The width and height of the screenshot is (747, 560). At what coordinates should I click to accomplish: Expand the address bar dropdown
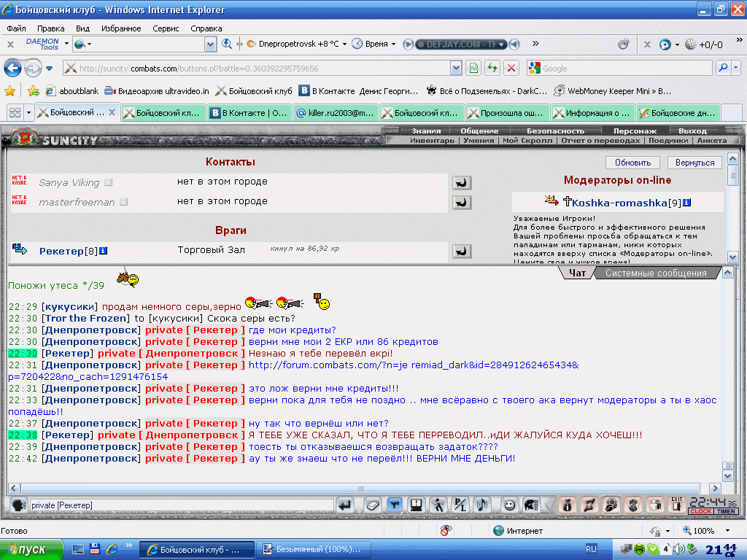click(456, 69)
